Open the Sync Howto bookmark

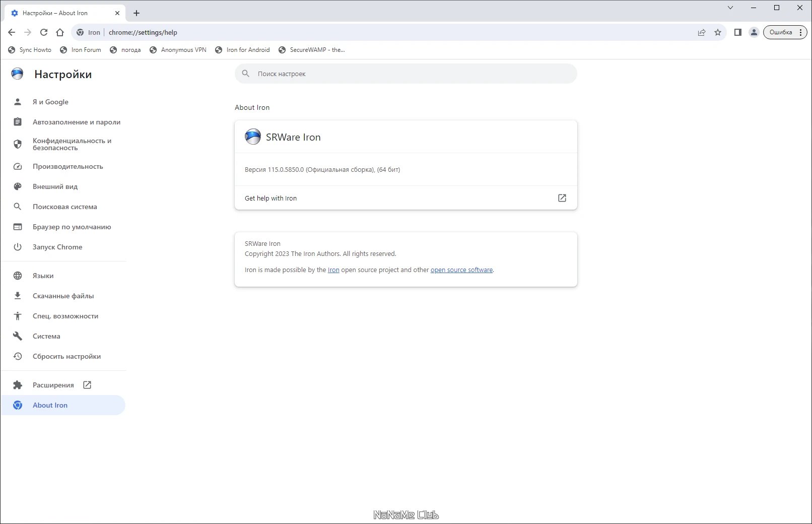tap(30, 50)
